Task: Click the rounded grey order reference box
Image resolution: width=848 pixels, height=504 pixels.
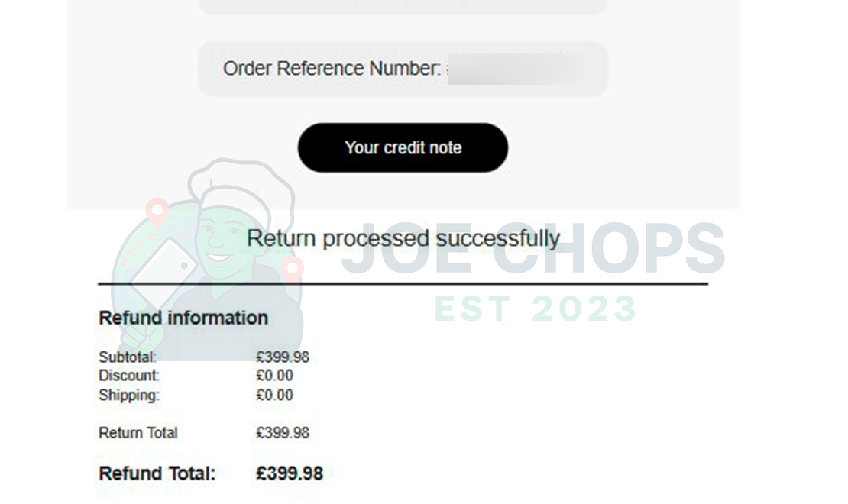Action: (403, 69)
